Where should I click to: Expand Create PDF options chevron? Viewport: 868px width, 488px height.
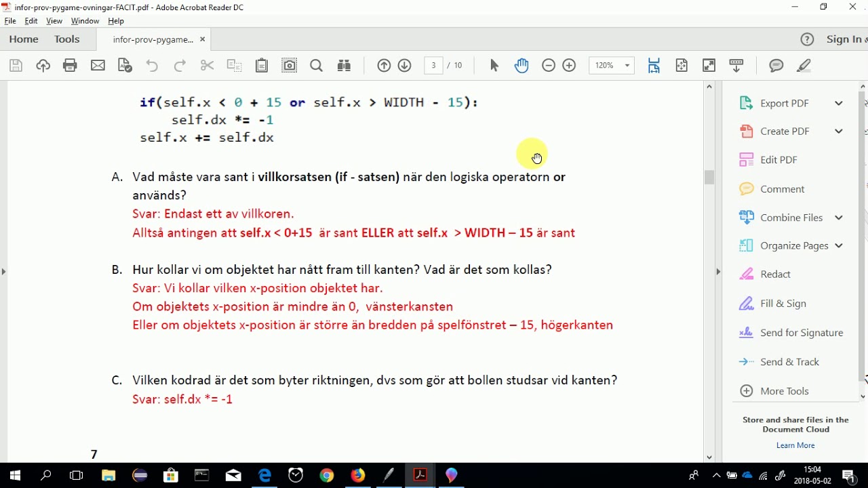(x=839, y=131)
